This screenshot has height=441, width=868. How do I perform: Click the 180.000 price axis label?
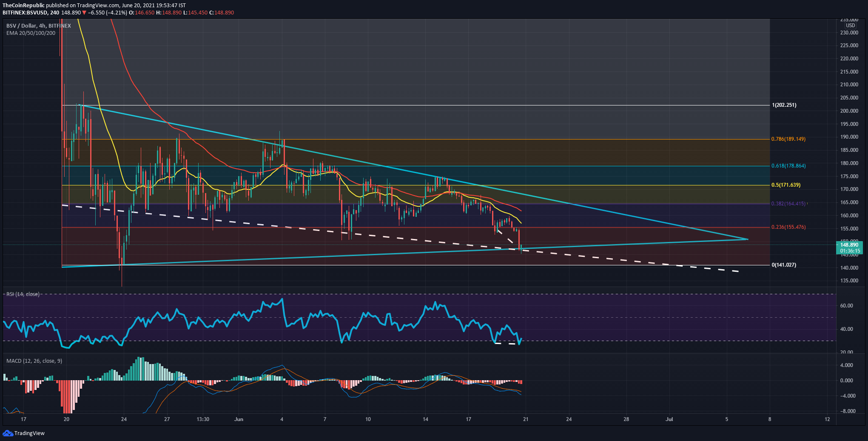pos(849,163)
